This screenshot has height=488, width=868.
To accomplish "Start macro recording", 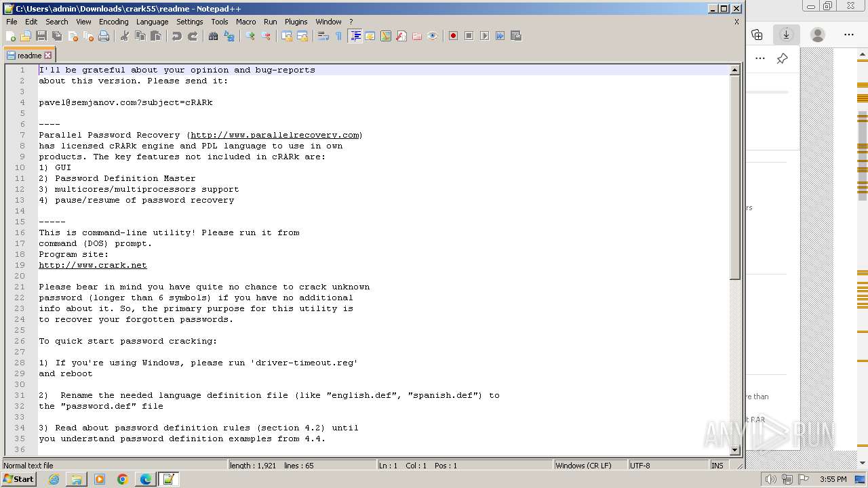I will pyautogui.click(x=453, y=36).
